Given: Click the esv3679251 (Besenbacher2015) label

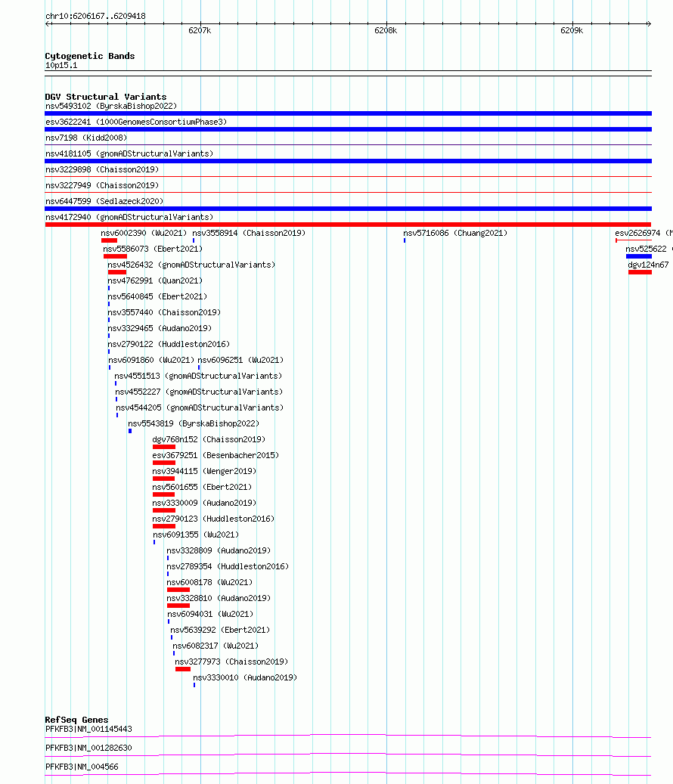Looking at the screenshot, I should [216, 455].
